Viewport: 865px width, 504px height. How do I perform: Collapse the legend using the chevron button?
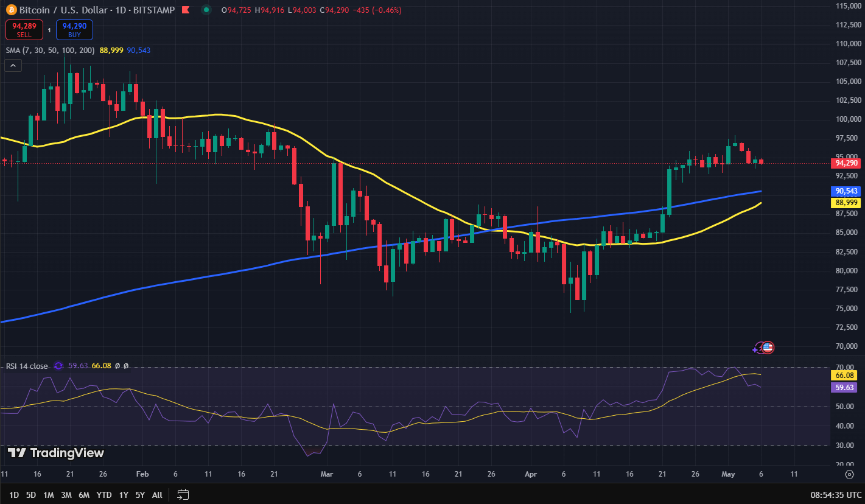coord(13,65)
